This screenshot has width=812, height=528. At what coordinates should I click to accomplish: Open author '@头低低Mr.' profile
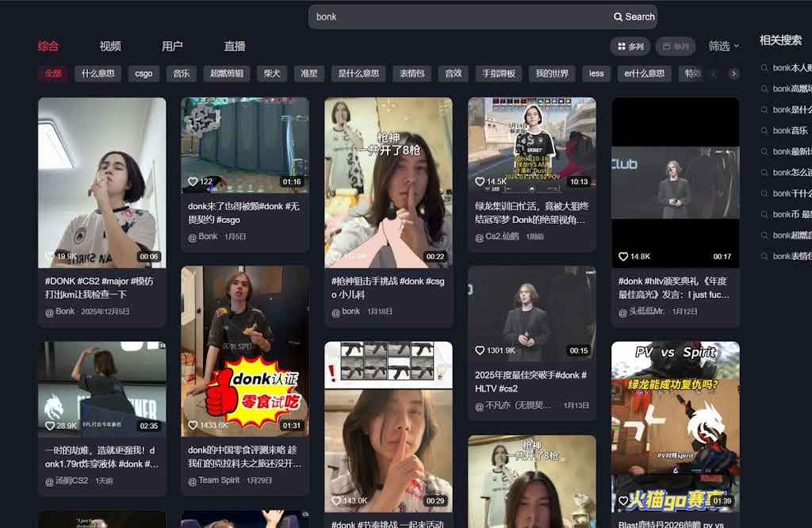[x=641, y=312]
